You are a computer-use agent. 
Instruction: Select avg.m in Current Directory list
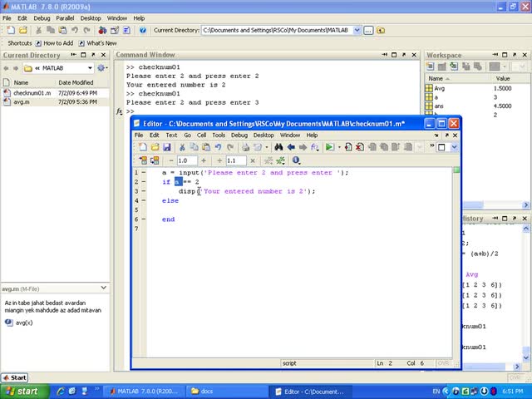[55, 101]
